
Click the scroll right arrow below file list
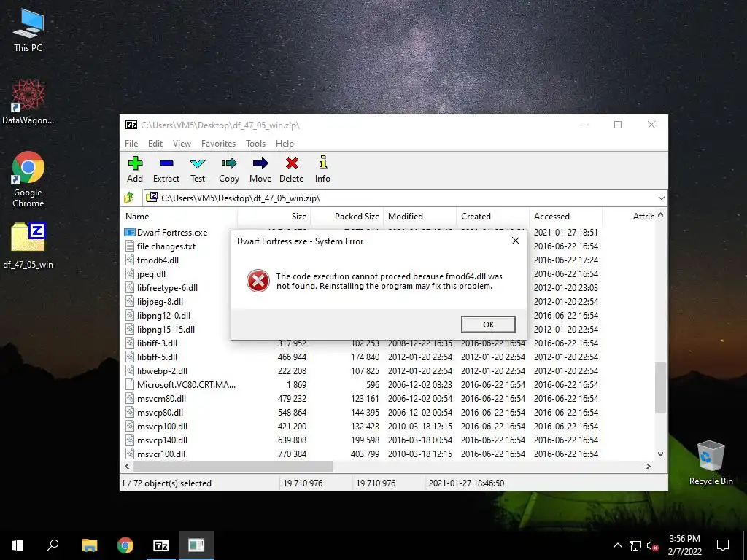tap(648, 466)
